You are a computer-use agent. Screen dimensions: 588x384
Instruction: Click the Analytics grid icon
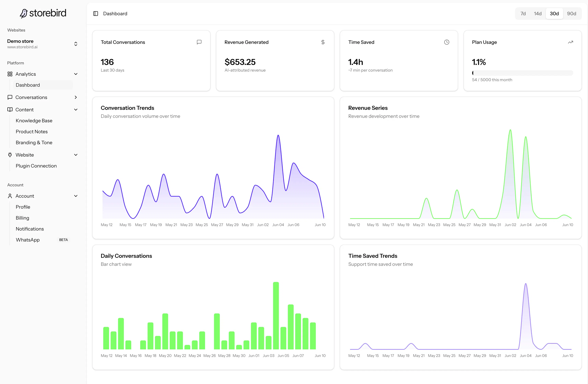tap(10, 74)
